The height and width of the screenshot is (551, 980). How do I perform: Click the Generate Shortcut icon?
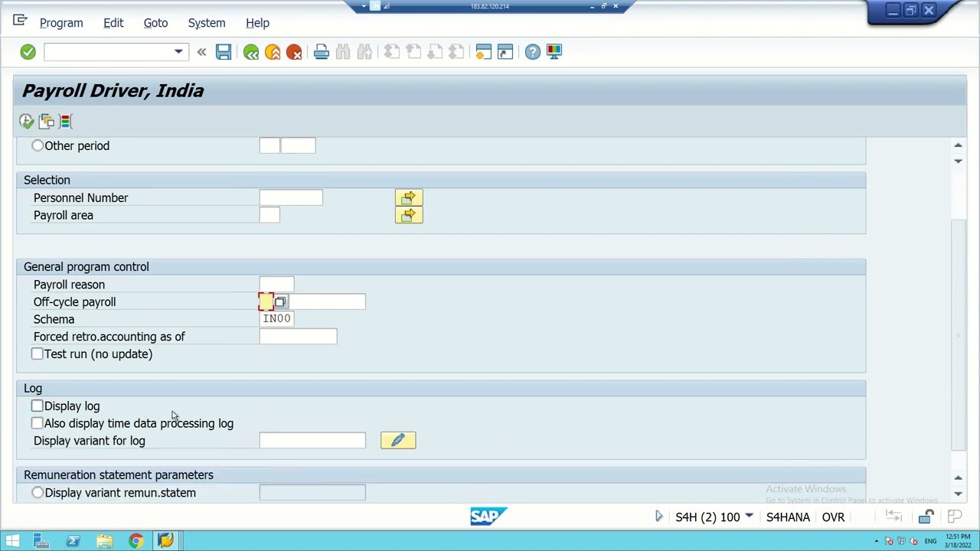click(x=505, y=51)
